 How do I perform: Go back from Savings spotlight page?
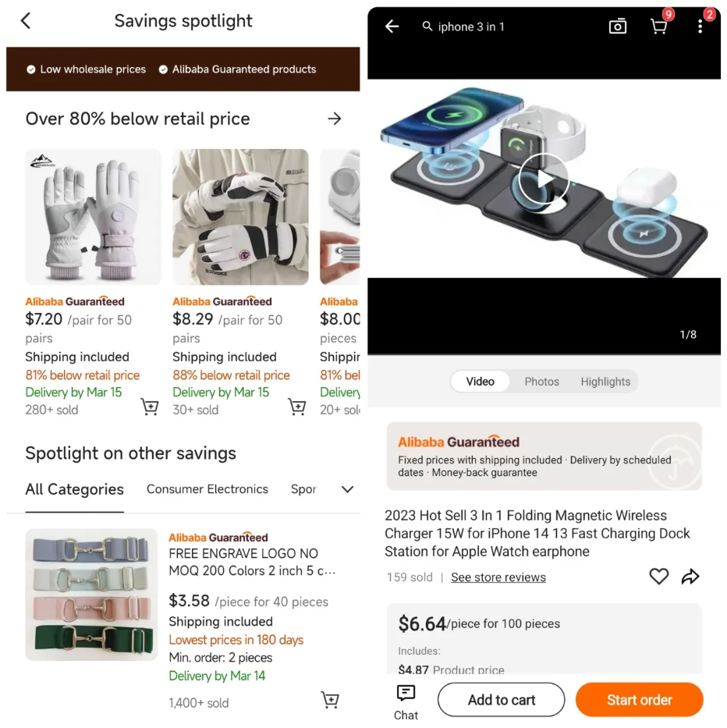tap(26, 21)
